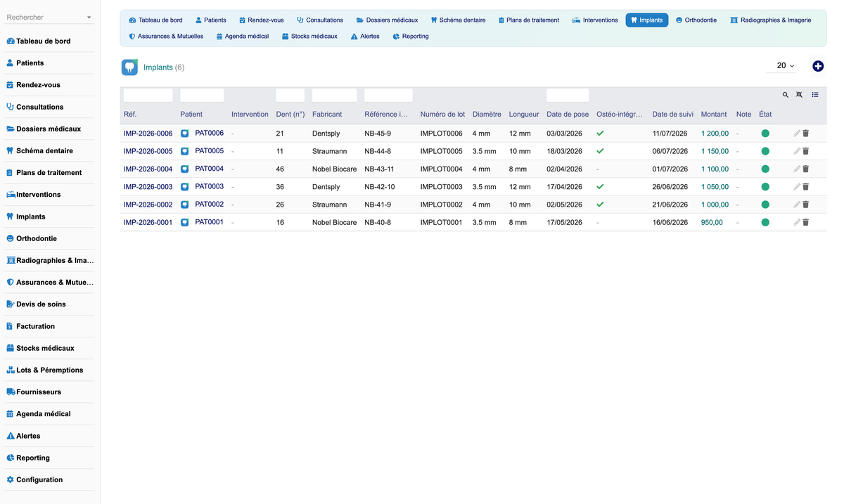The width and height of the screenshot is (844, 504).
Task: Click the Date de pose filter input
Action: pyautogui.click(x=568, y=95)
